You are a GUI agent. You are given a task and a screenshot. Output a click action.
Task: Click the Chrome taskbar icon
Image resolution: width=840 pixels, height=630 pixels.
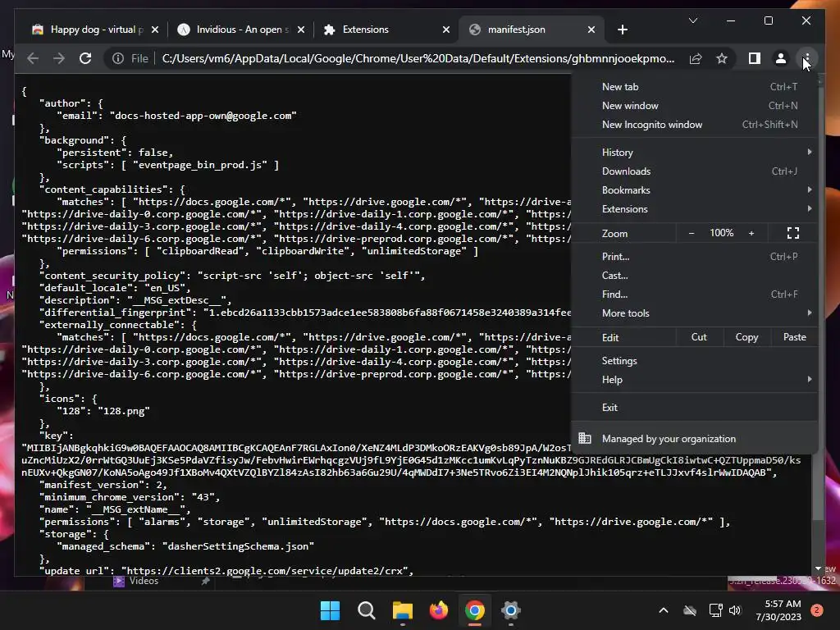475,610
